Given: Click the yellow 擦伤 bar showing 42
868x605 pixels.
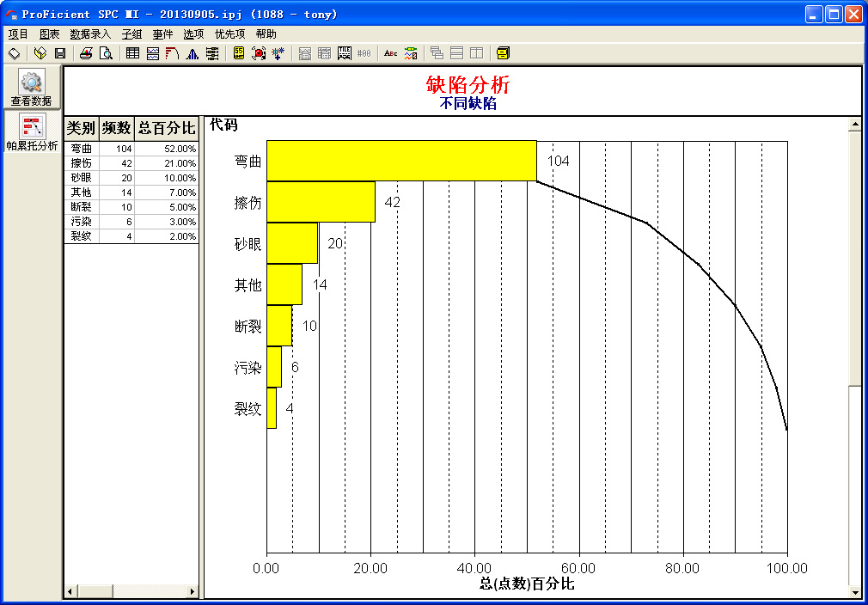Looking at the screenshot, I should coord(321,202).
